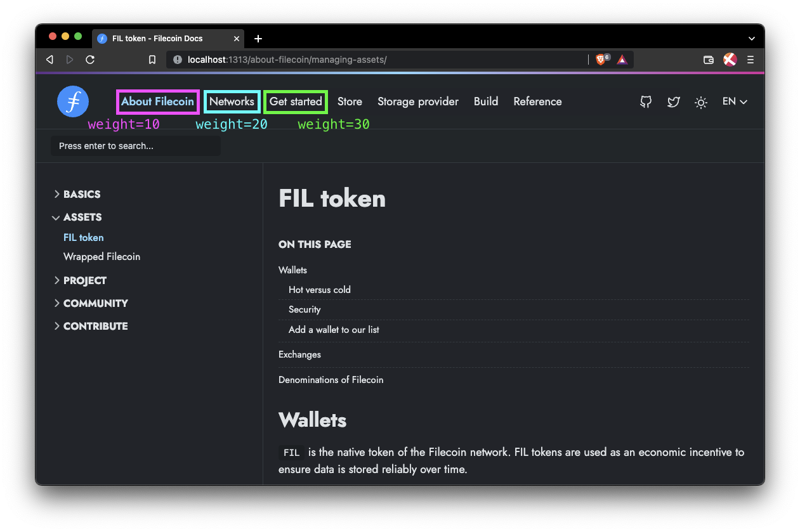Viewport: 800px width, 532px height.
Task: Open the Storage provider nav item
Action: [418, 101]
